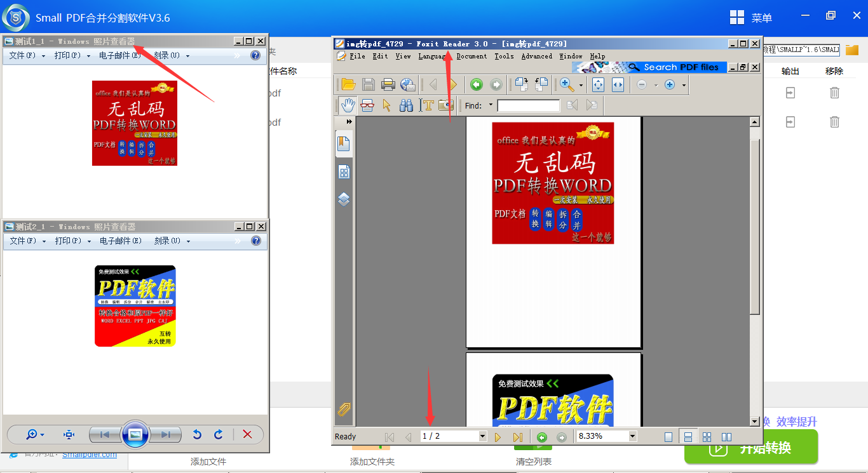This screenshot has height=473, width=868.
Task: Open the Smallpdfer.com link
Action: 90,454
